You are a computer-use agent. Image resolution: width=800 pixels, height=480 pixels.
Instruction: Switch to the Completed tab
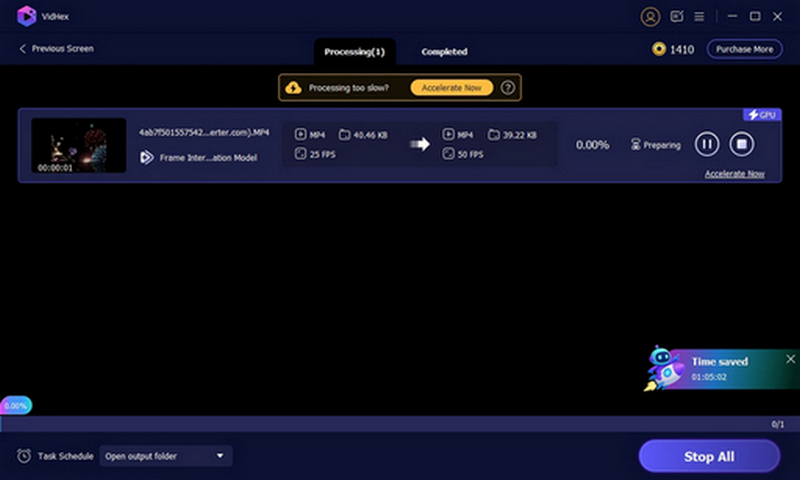[x=444, y=52]
